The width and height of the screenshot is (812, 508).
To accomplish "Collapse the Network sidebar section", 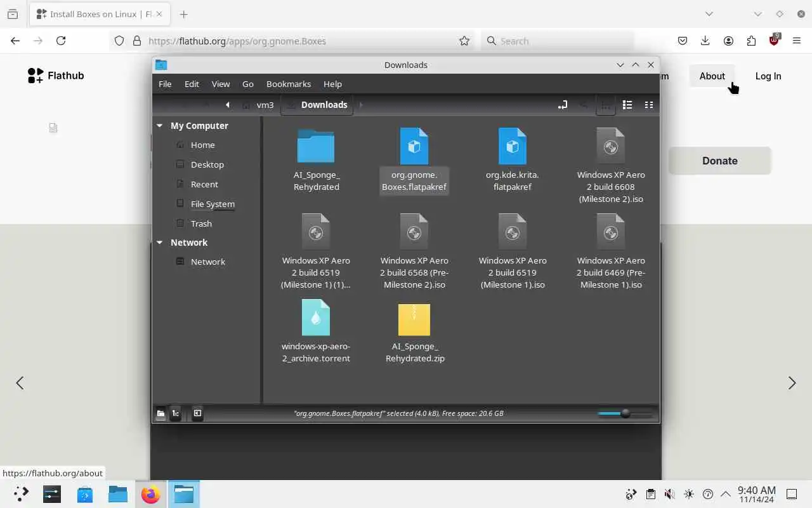I will point(160,243).
